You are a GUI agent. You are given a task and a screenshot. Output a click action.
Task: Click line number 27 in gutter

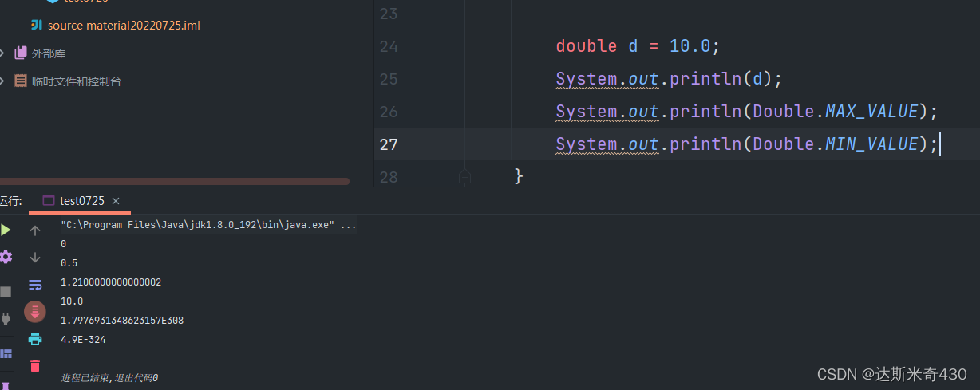pos(389,144)
